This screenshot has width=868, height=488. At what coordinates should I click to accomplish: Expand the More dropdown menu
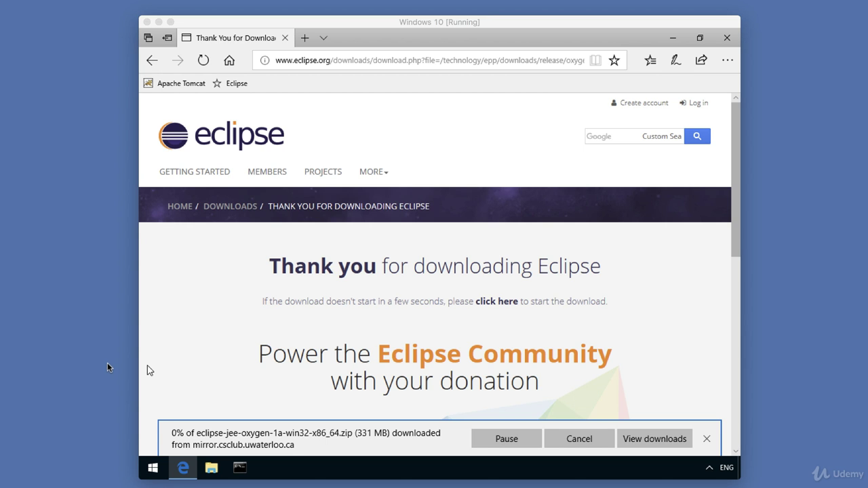pyautogui.click(x=374, y=171)
